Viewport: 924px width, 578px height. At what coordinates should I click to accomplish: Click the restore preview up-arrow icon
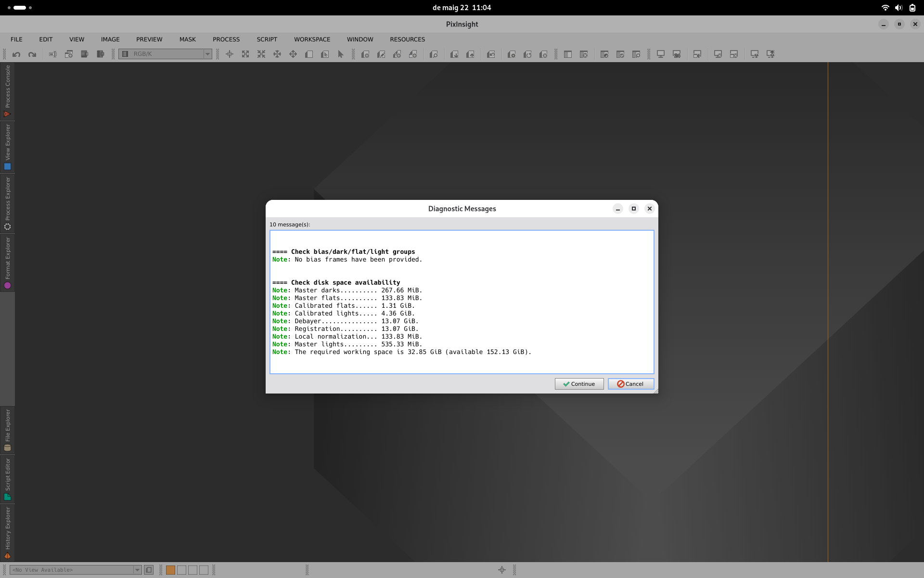470,54
